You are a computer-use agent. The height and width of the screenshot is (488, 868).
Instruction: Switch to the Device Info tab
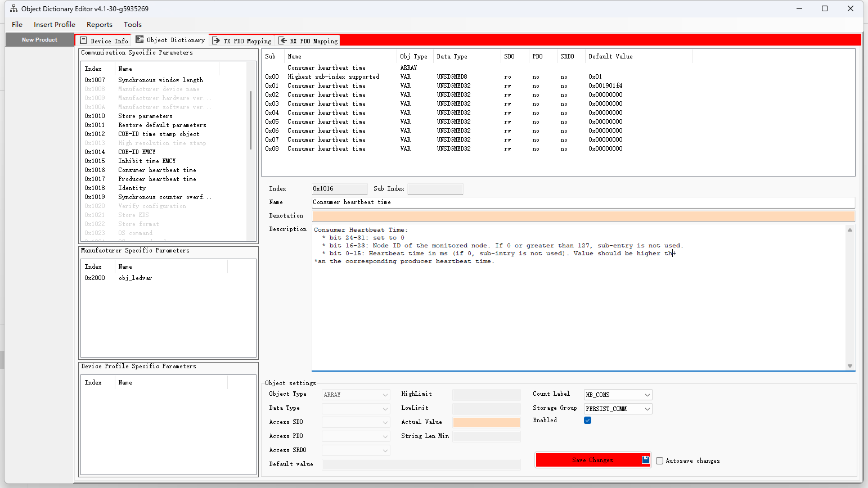104,40
